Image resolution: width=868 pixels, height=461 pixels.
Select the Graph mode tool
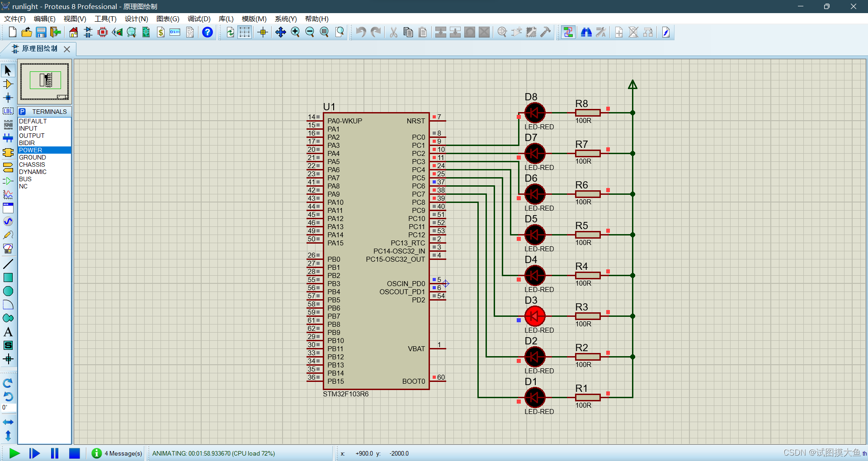pyautogui.click(x=8, y=194)
